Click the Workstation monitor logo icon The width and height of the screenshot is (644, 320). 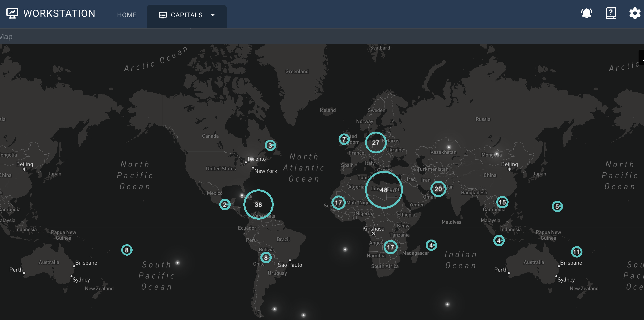pos(12,13)
